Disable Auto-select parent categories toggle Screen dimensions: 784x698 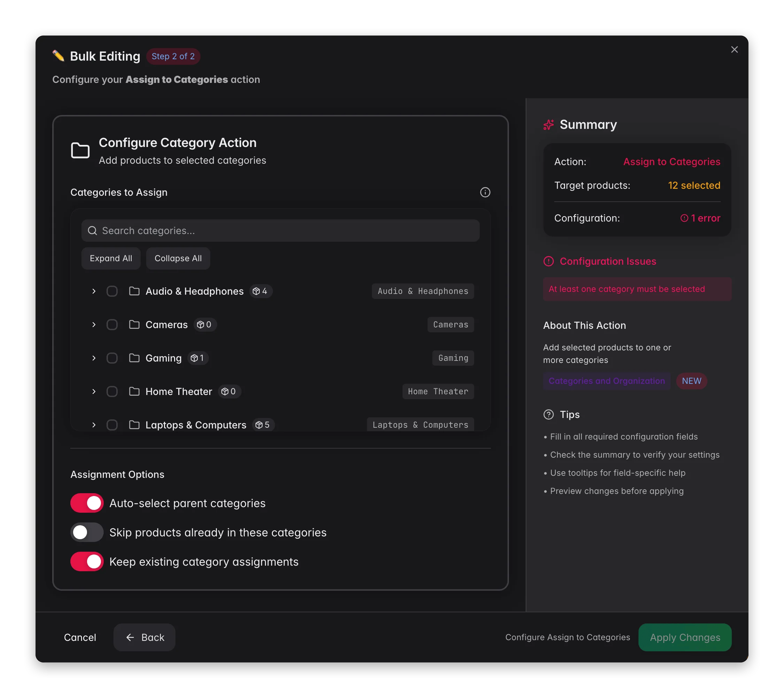click(x=87, y=503)
